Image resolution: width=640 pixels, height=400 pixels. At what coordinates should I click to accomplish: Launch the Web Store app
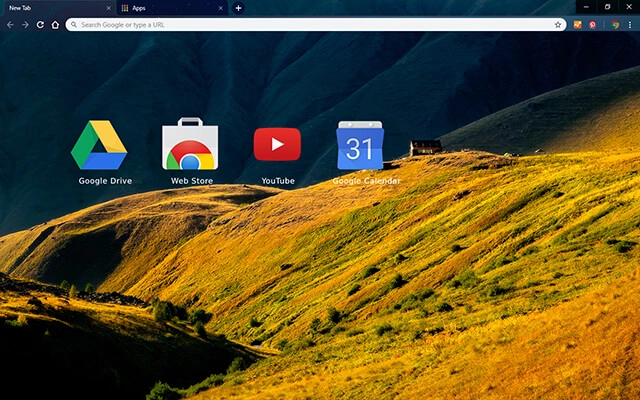coord(190,144)
